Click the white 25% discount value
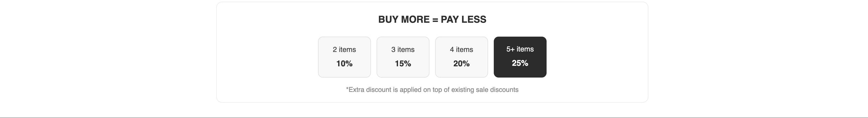The width and height of the screenshot is (868, 118). pyautogui.click(x=520, y=63)
